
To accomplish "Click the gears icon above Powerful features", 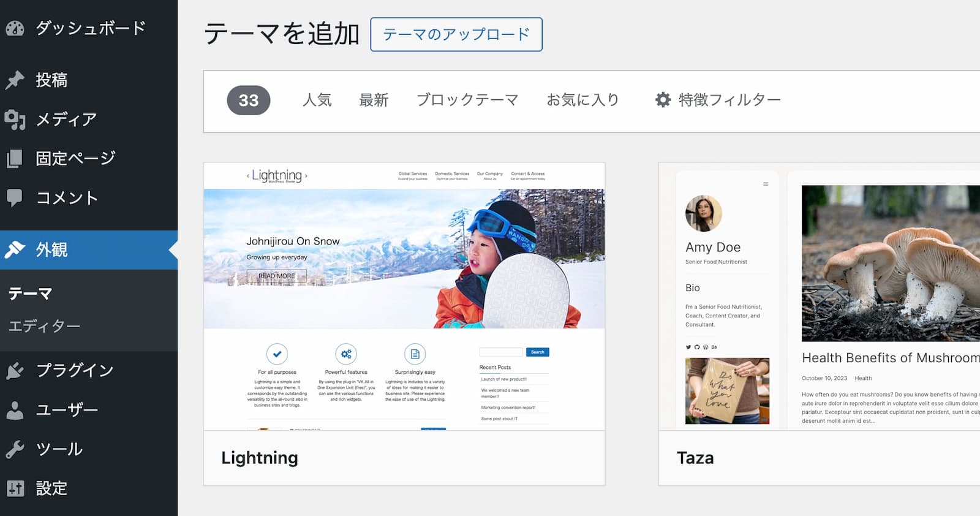I will click(346, 354).
